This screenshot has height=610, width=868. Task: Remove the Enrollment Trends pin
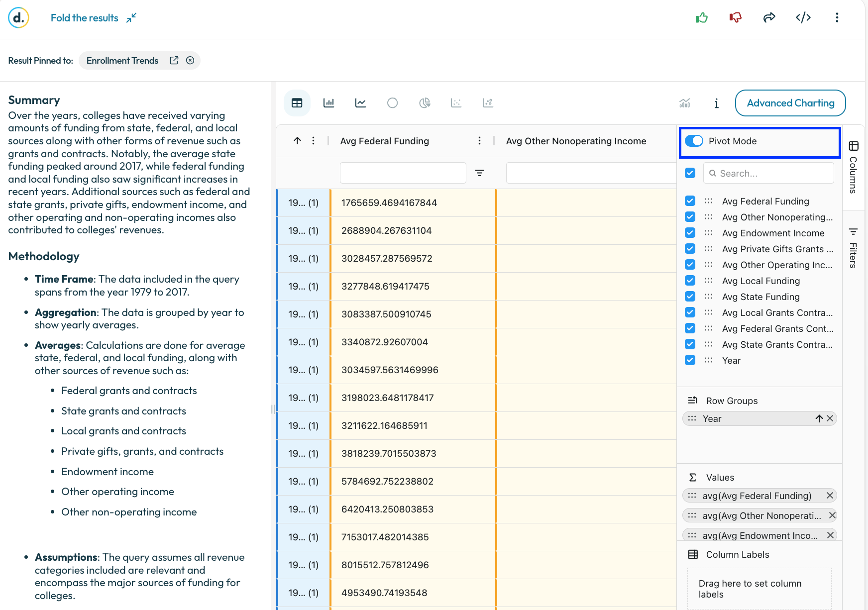click(190, 60)
